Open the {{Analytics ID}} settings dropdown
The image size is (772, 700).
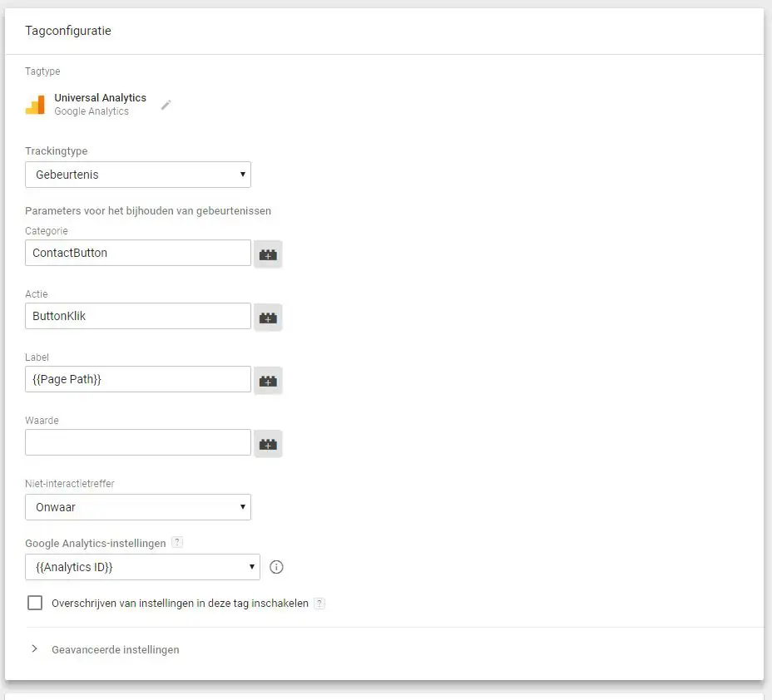pyautogui.click(x=142, y=567)
